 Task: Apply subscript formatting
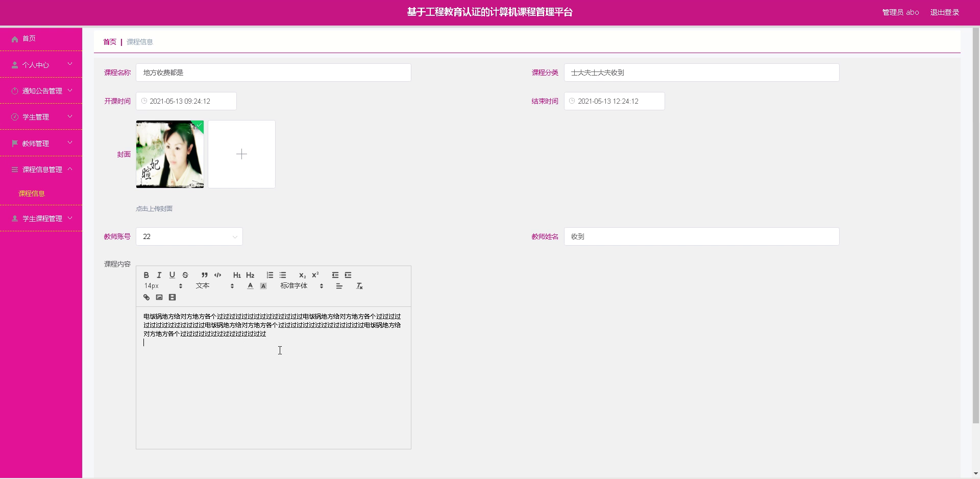pos(302,275)
